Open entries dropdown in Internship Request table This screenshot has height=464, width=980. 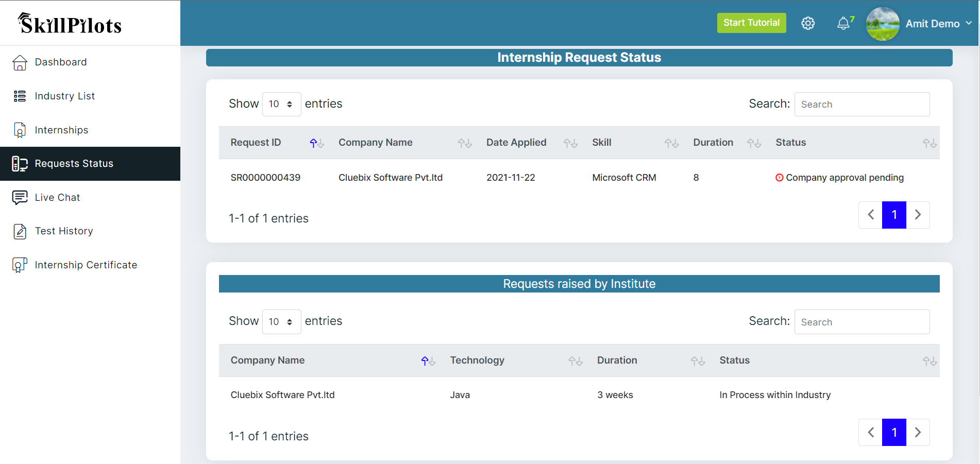(281, 104)
